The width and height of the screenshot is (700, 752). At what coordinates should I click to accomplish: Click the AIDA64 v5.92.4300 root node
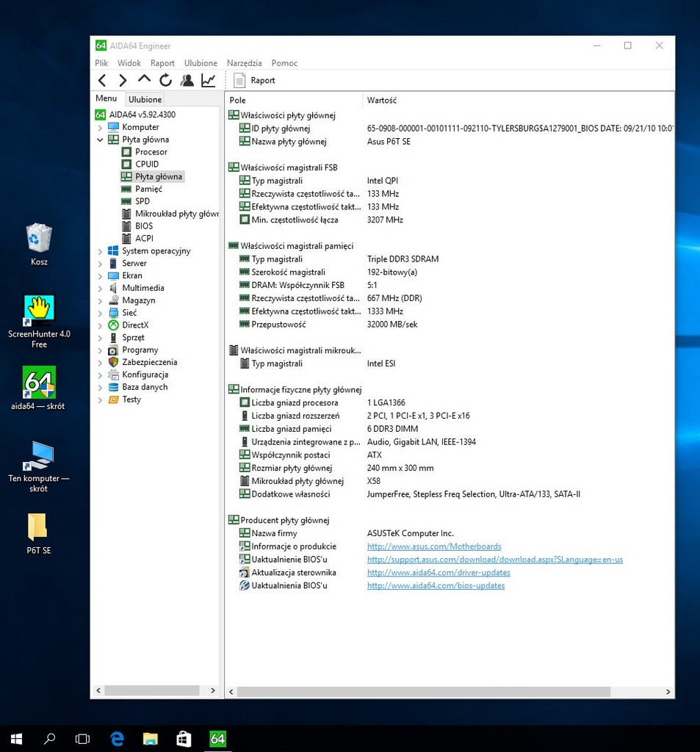(142, 115)
